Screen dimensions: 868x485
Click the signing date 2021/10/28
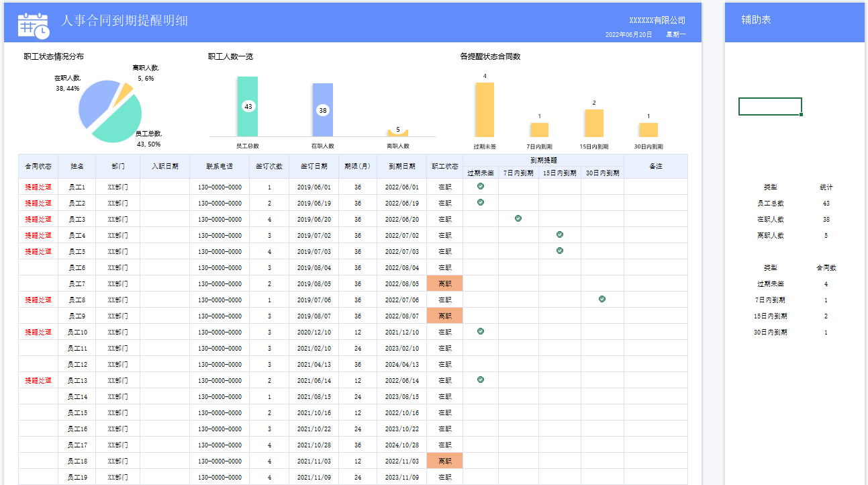314,445
